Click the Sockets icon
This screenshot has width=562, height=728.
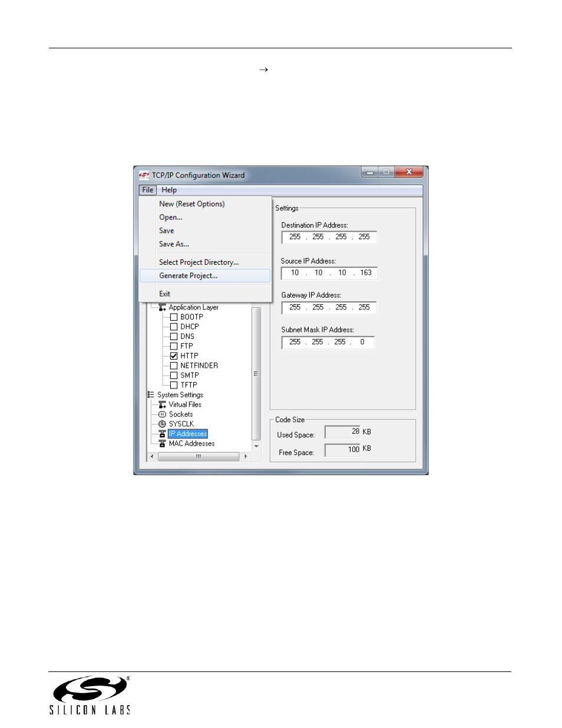(x=162, y=414)
